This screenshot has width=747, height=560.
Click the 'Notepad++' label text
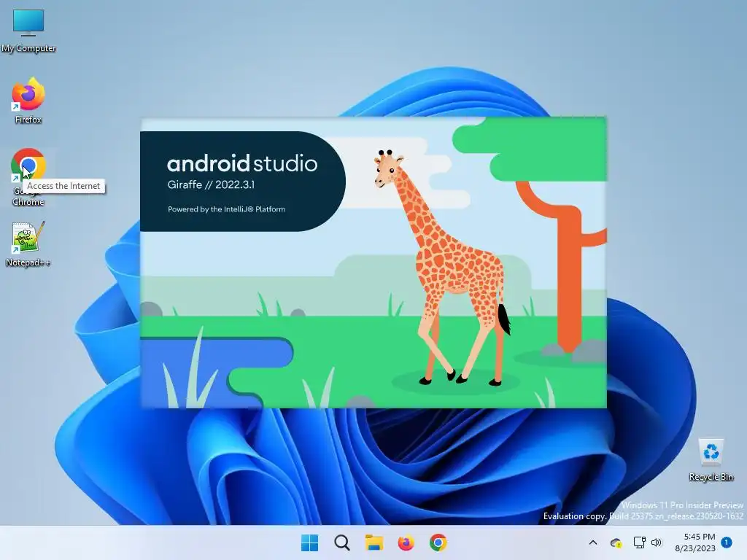point(28,262)
